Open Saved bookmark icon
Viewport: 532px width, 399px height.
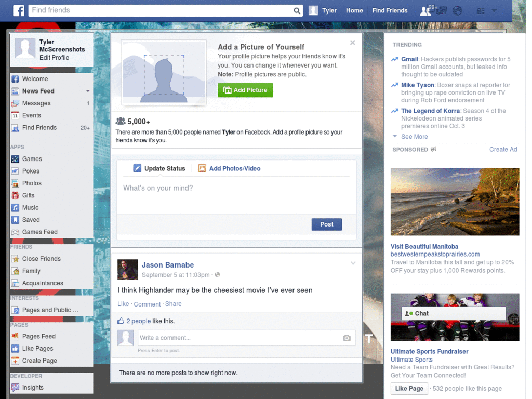click(15, 220)
